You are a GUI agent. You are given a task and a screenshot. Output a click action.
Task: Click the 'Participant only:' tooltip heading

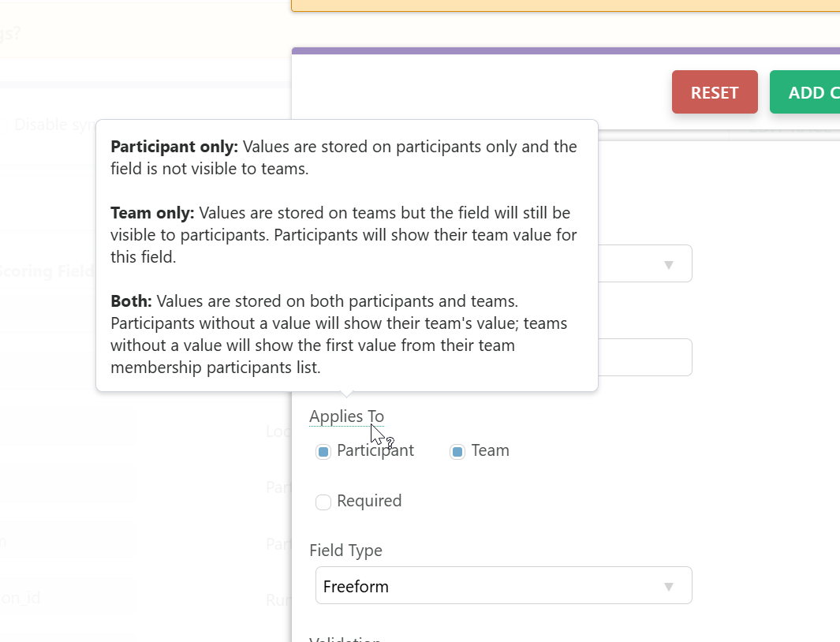174,146
